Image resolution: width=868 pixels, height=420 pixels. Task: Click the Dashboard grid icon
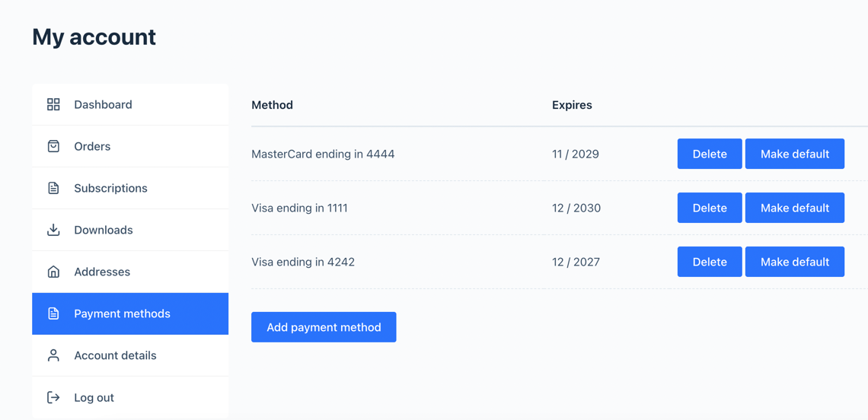(x=53, y=104)
